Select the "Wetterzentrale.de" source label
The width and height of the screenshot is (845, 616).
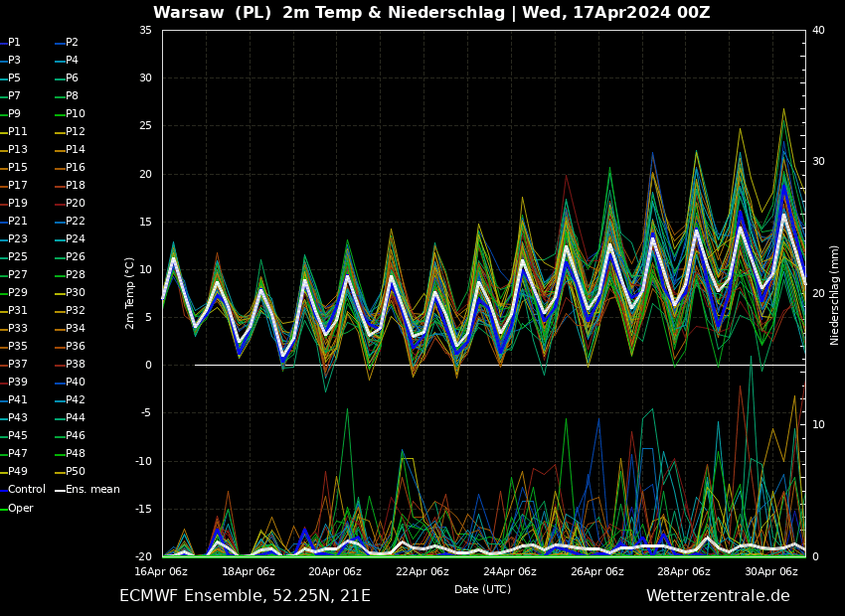pos(718,596)
